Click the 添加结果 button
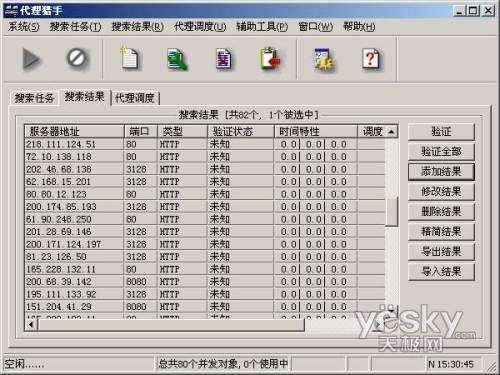This screenshot has height=375, width=500. pyautogui.click(x=441, y=172)
